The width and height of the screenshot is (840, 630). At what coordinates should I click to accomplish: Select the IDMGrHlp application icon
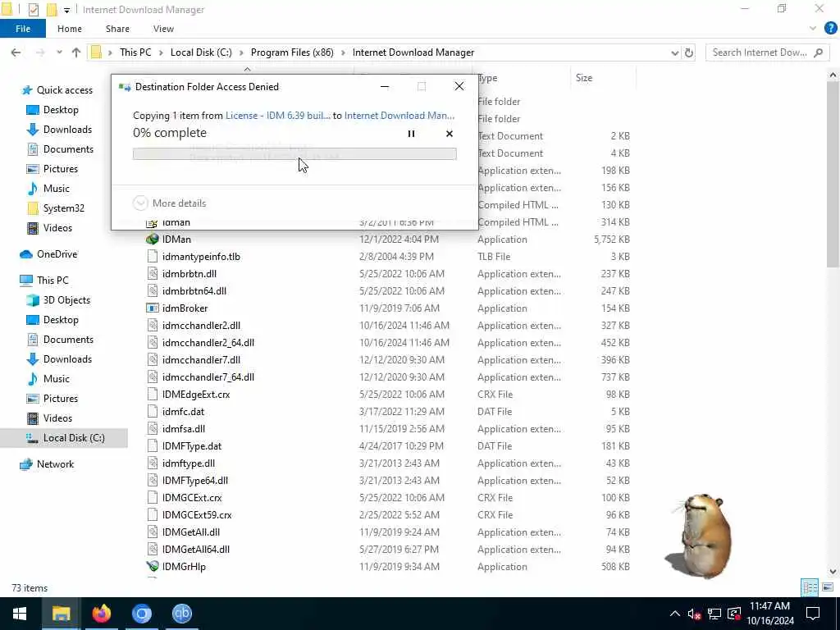pyautogui.click(x=153, y=566)
